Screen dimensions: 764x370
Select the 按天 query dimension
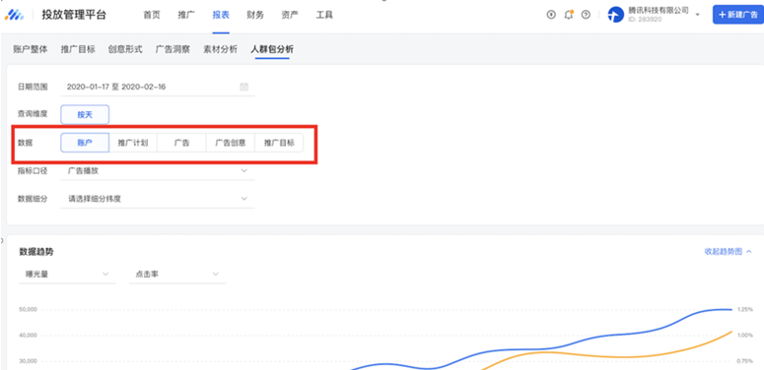point(85,115)
